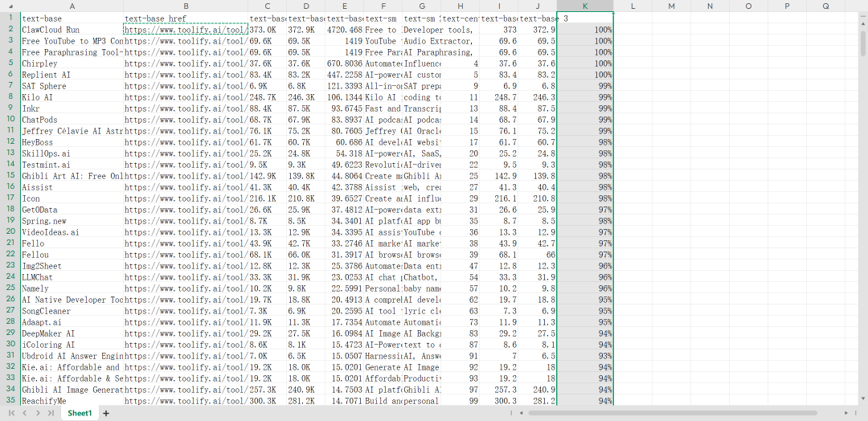Click the Fellou cell
The height and width of the screenshot is (421, 868).
click(x=72, y=255)
